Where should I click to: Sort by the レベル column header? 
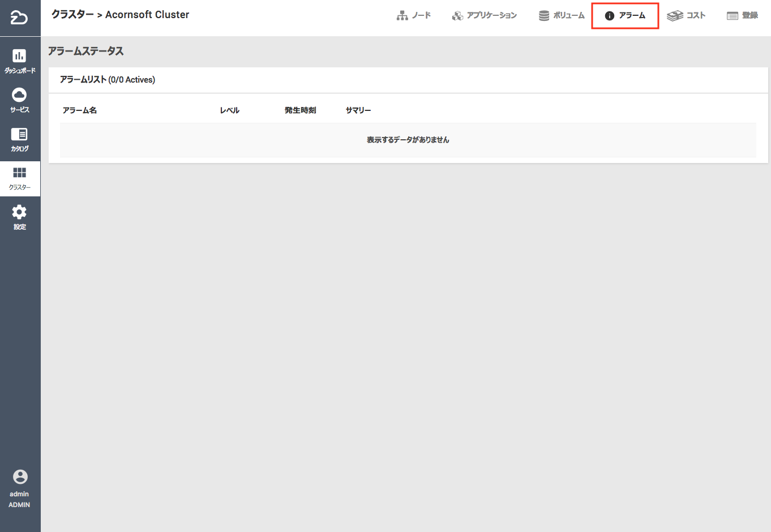click(x=230, y=110)
